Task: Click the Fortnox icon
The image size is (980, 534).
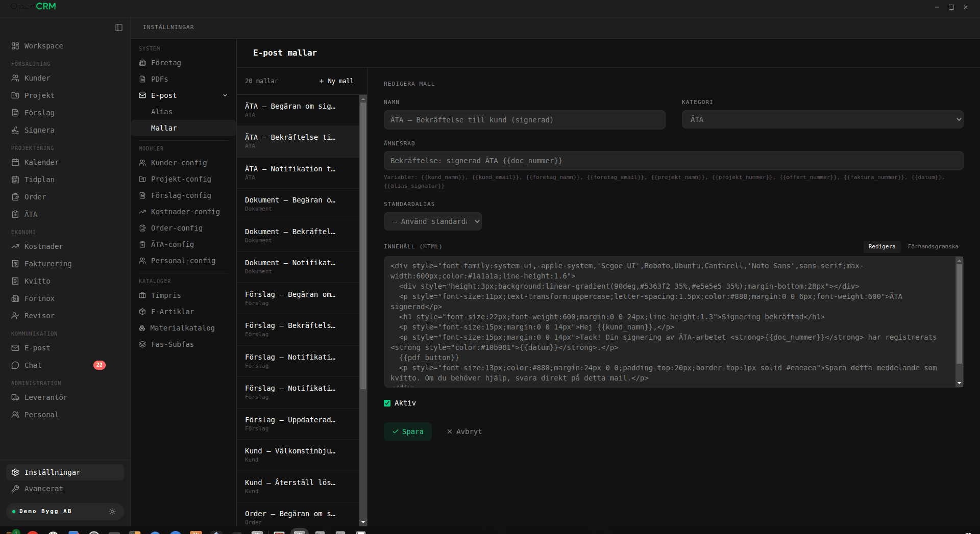Action: 15,298
